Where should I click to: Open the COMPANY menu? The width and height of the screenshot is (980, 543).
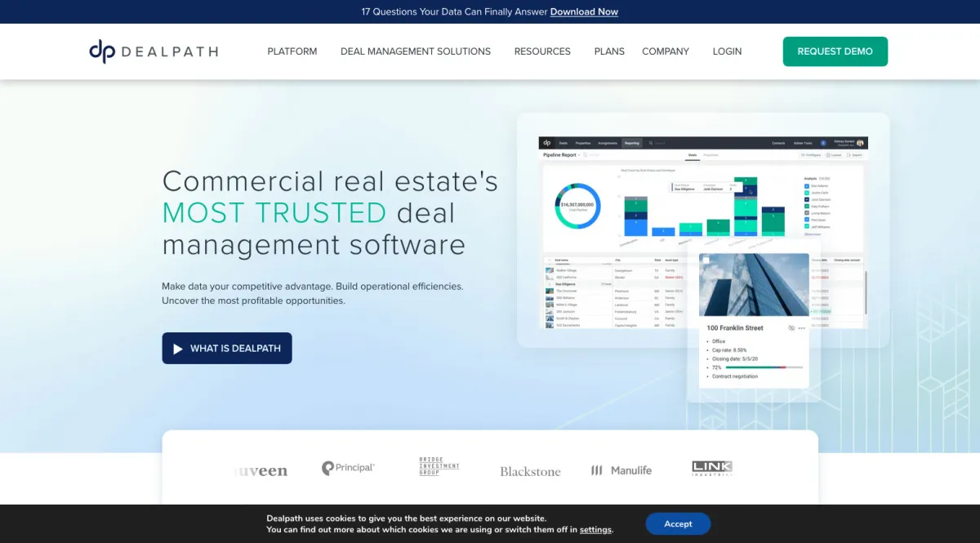click(666, 51)
